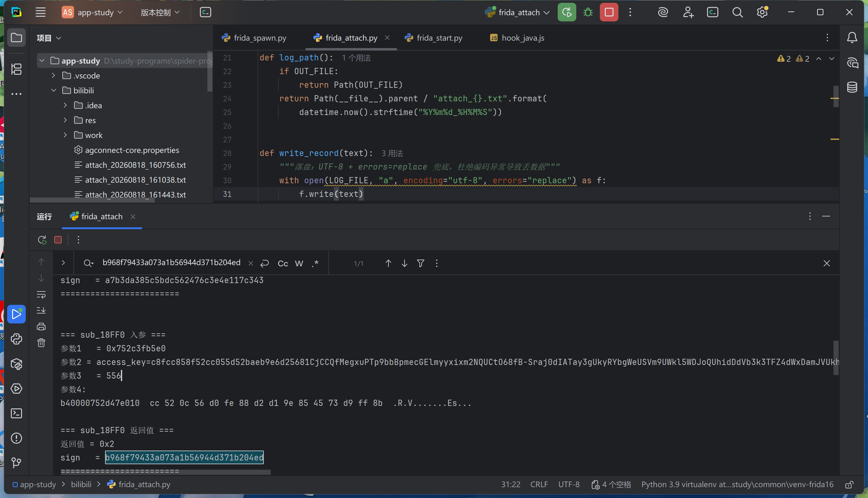Image resolution: width=868 pixels, height=498 pixels.
Task: Open IDE settings gear icon
Action: pyautogui.click(x=762, y=12)
